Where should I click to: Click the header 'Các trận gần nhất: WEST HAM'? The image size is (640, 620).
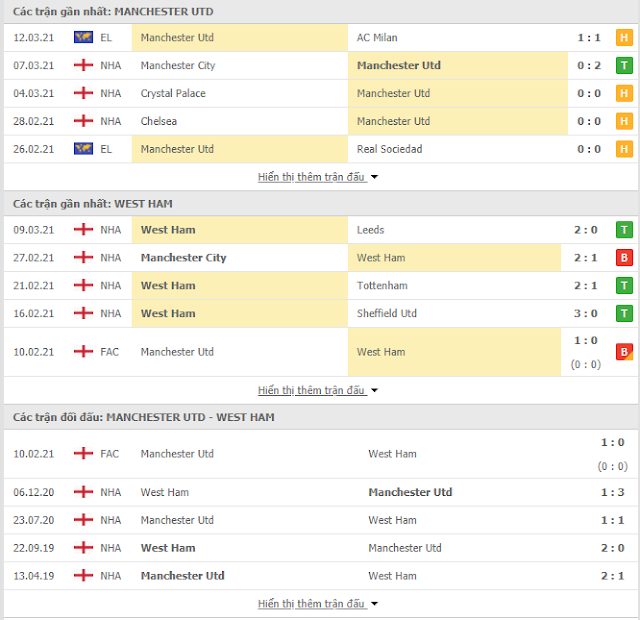93,204
